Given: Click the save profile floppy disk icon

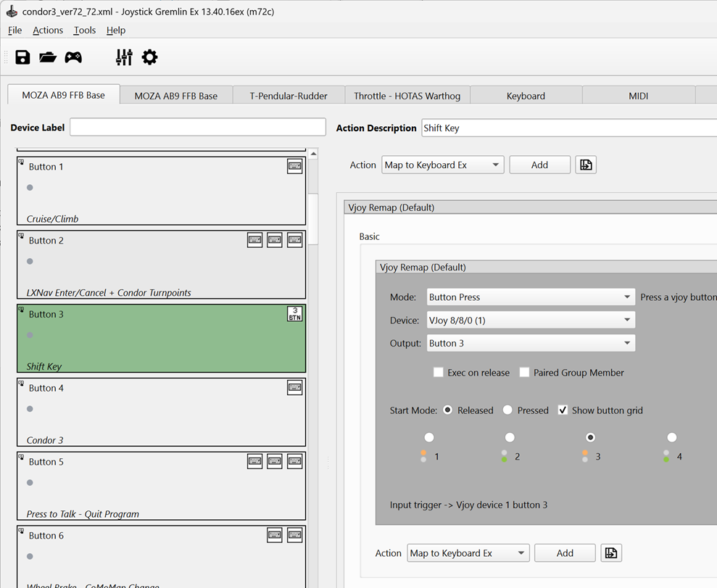Looking at the screenshot, I should click(22, 57).
